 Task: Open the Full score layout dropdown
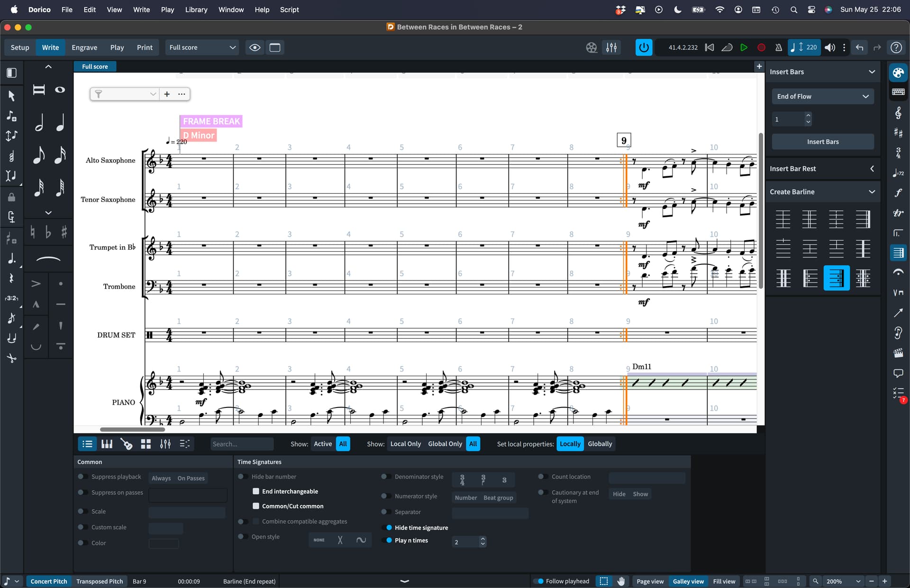(x=202, y=47)
